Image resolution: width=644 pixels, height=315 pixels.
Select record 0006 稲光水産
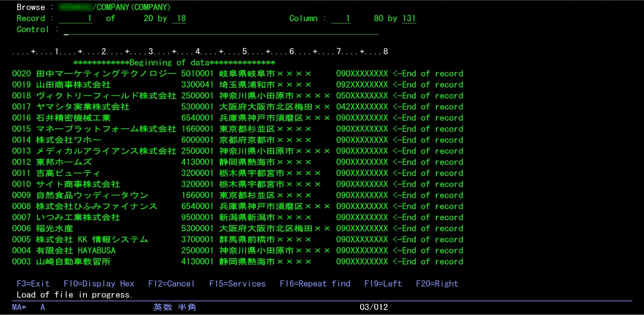click(238, 228)
